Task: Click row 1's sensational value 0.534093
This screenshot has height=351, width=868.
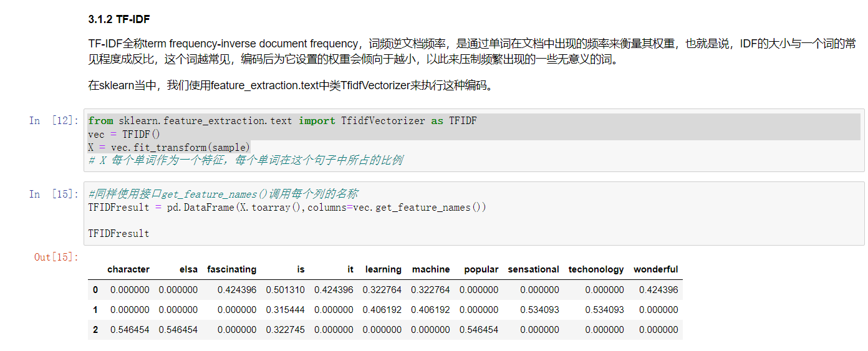Action: coord(540,310)
